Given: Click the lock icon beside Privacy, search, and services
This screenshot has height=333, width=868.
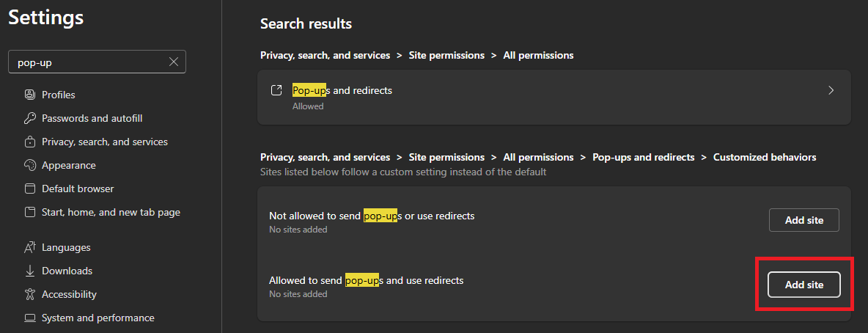Looking at the screenshot, I should click(x=30, y=142).
